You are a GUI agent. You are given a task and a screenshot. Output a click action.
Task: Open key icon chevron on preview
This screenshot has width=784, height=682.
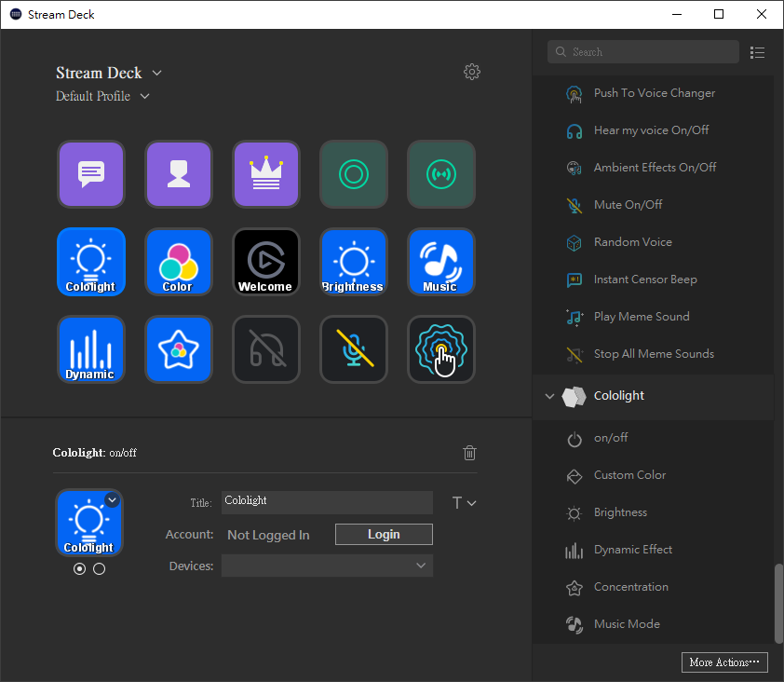click(112, 499)
